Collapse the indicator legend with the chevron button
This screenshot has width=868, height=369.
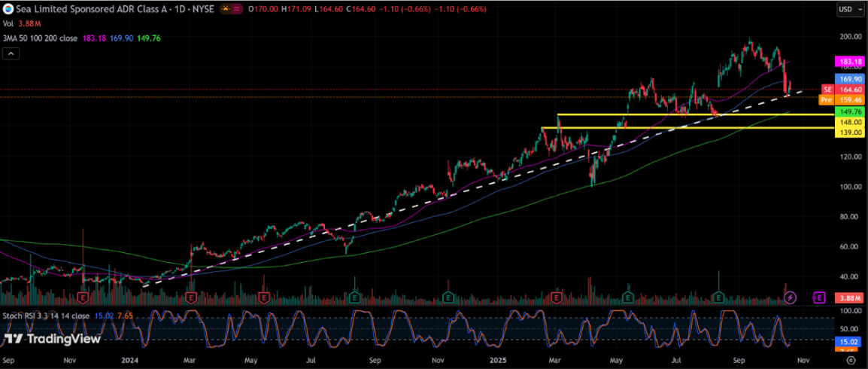[11, 53]
